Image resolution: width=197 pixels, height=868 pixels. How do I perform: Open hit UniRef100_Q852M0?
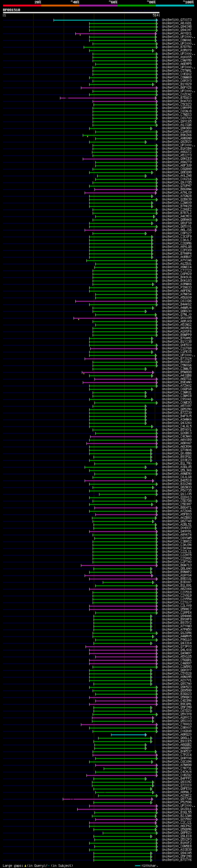pos(177,410)
